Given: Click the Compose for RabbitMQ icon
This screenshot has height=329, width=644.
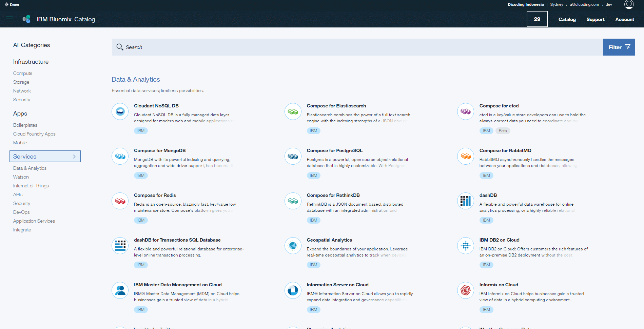Looking at the screenshot, I should pyautogui.click(x=465, y=156).
